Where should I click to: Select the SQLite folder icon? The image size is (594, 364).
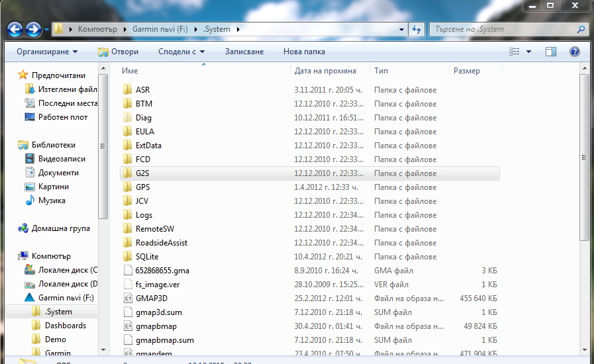pos(128,257)
